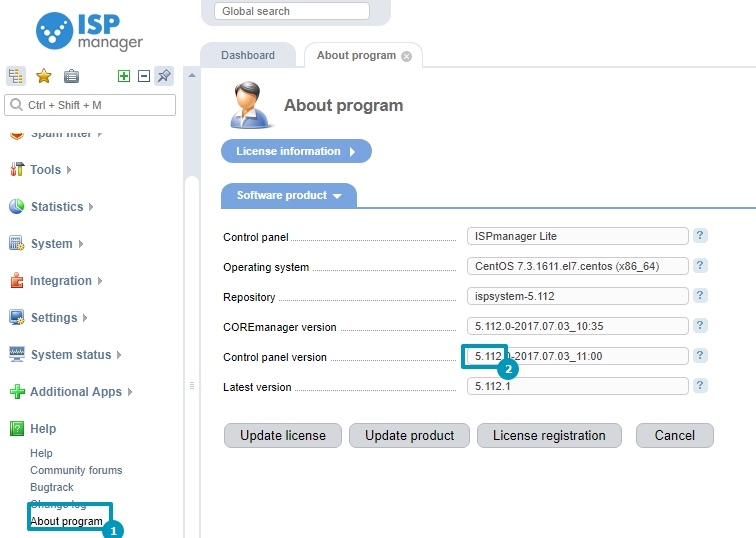Focus the Global search field

coord(292,11)
